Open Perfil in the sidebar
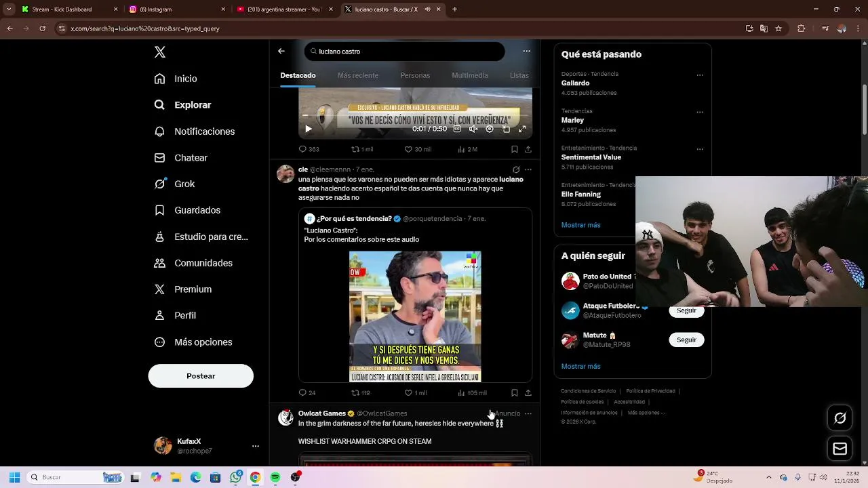This screenshot has height=488, width=868. coord(175,315)
